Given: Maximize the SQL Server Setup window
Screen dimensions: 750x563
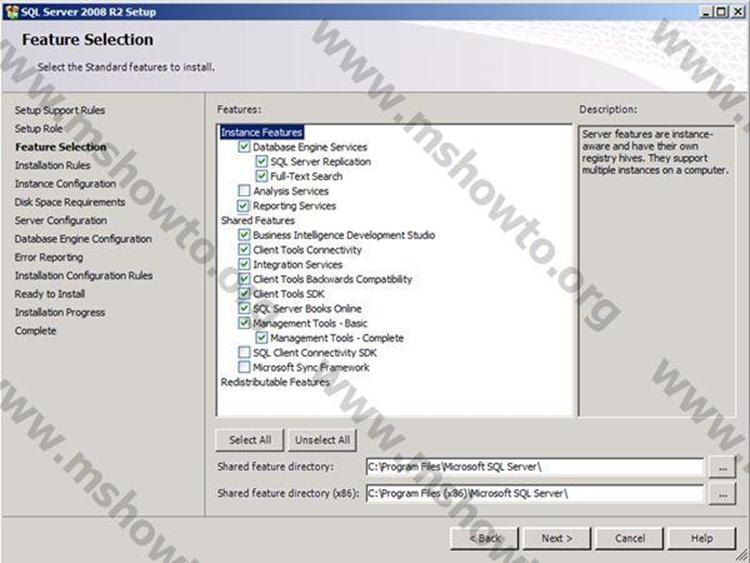Looking at the screenshot, I should tap(721, 12).
